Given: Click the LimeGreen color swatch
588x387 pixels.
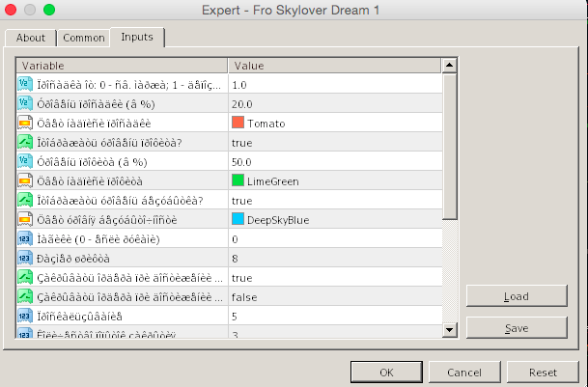Looking at the screenshot, I should (x=238, y=180).
